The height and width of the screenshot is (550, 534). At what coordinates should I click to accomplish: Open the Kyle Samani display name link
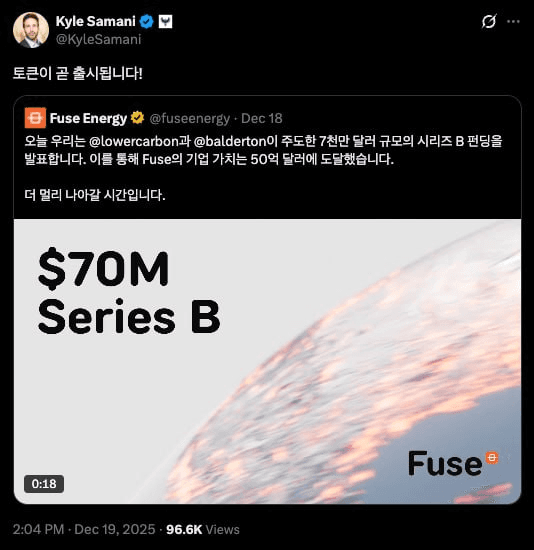click(x=95, y=21)
